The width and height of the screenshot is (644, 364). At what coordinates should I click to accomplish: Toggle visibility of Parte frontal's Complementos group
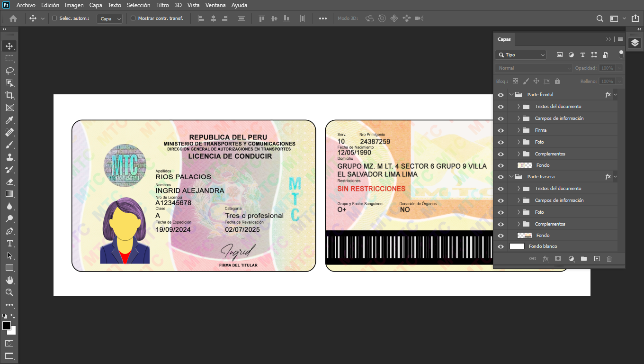coord(501,154)
